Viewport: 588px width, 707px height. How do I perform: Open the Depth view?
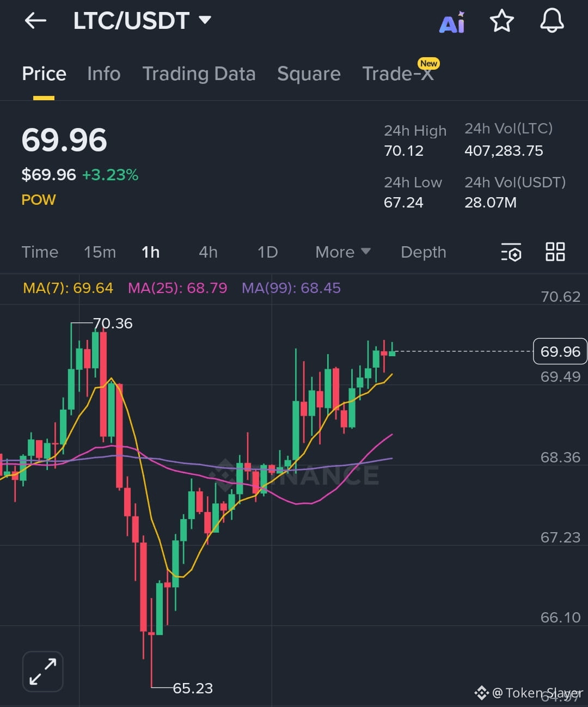[423, 252]
